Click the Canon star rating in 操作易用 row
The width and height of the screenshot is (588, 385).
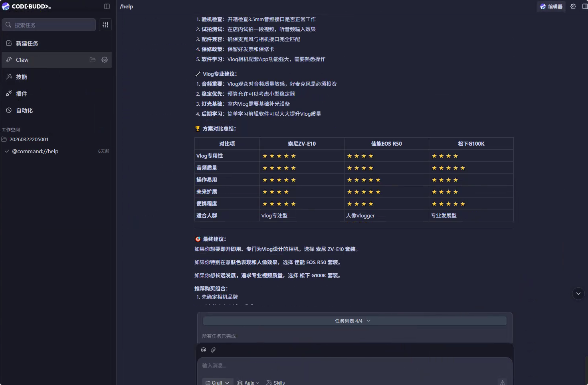pos(364,180)
